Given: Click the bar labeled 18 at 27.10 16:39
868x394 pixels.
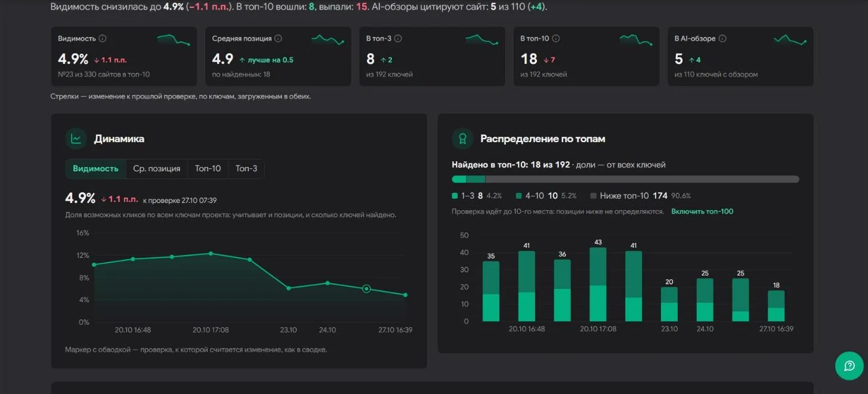Looking at the screenshot, I should click(x=776, y=306).
